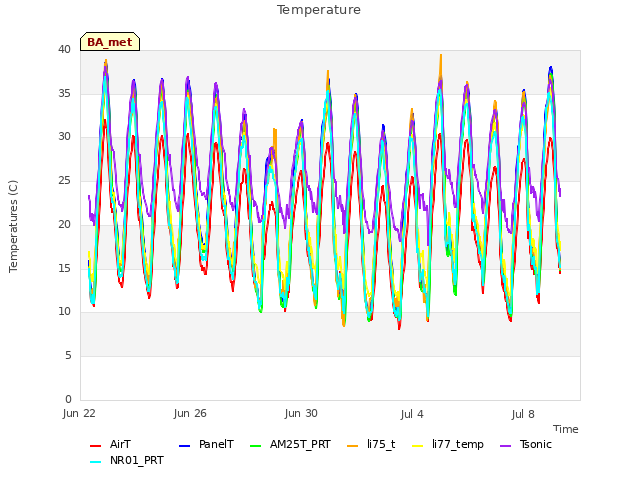
Task: Toggle the NR01_PRT legend entry
Action: 127,461
